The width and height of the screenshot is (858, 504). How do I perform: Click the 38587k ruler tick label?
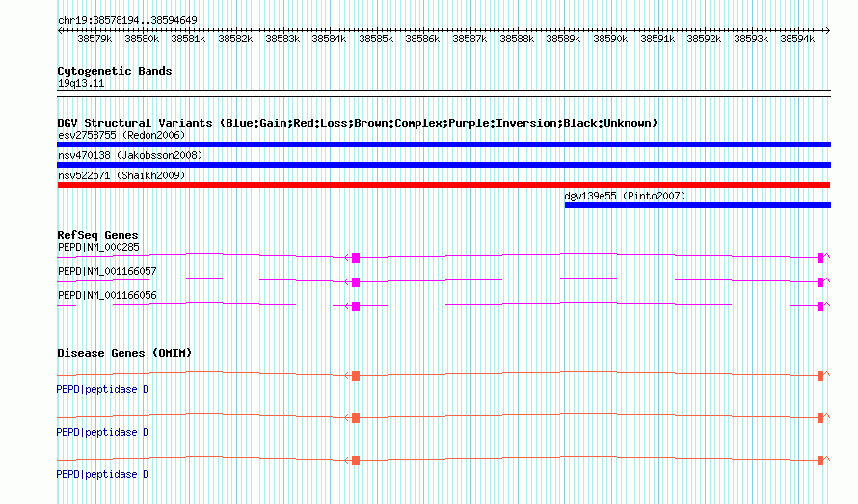(469, 39)
